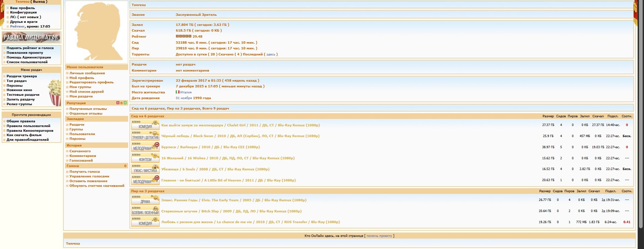The image size is (644, 249).
Task: Select the Фэнтези genre icon for 16 Wishes
Action: click(145, 158)
